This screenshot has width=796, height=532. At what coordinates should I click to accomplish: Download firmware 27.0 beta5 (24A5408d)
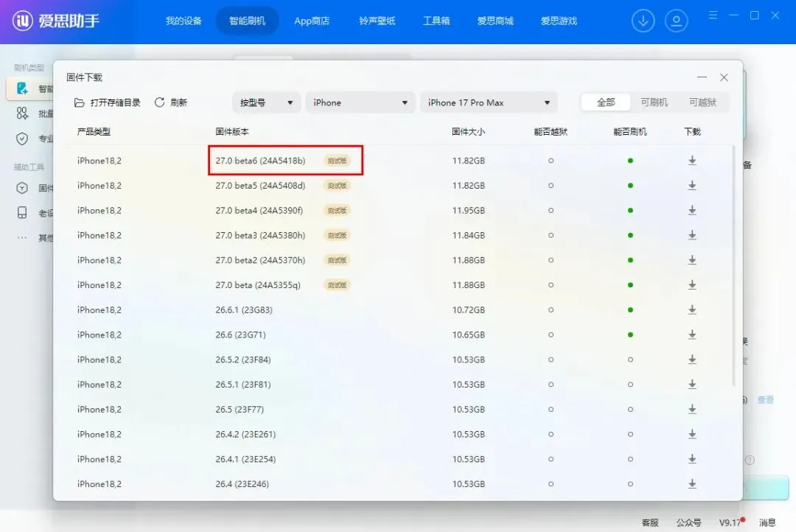coord(692,185)
